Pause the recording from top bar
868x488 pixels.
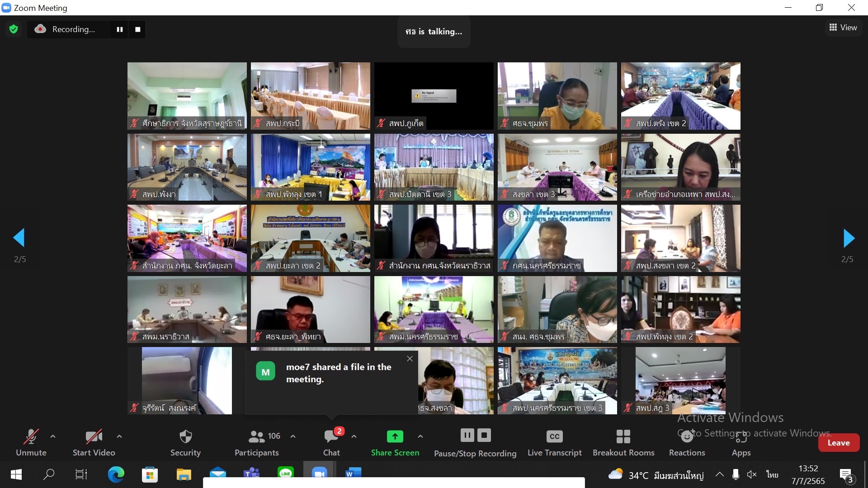pos(120,29)
